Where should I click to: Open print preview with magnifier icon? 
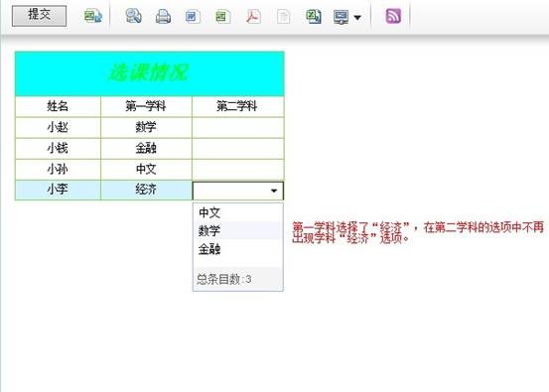click(x=133, y=16)
